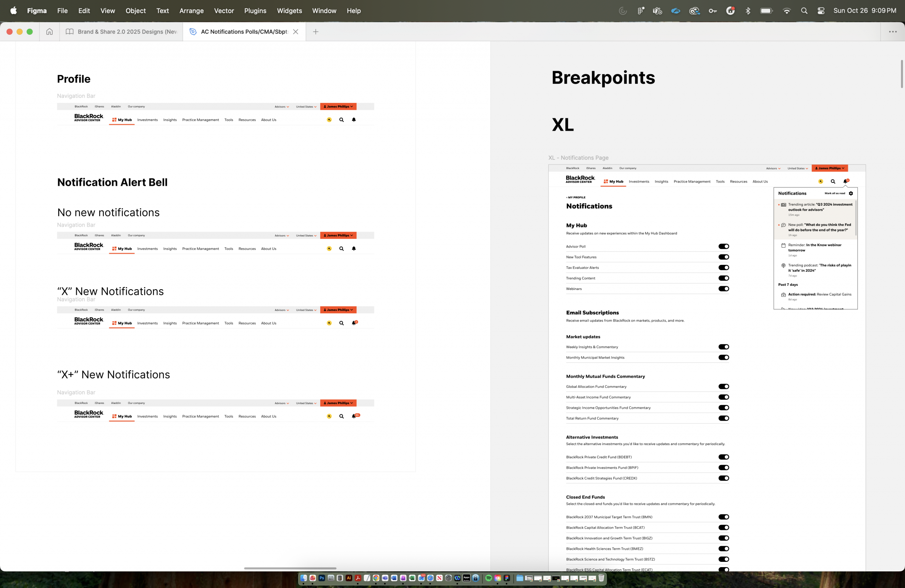
Task: Toggle the Webinars switch
Action: [724, 289]
